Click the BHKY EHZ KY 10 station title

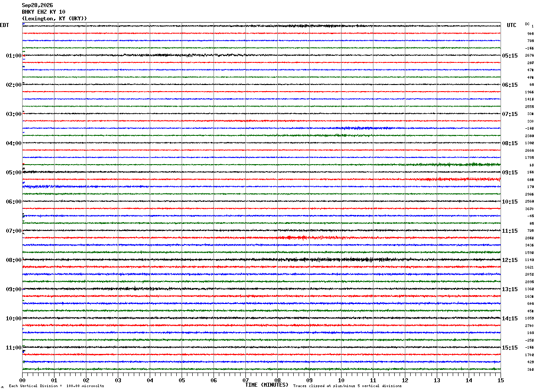pyautogui.click(x=43, y=12)
